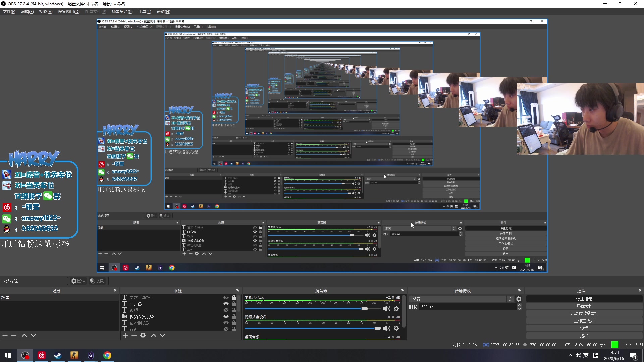Toggle the lock on 视频 source
The height and width of the screenshot is (362, 644).
pyautogui.click(x=234, y=310)
